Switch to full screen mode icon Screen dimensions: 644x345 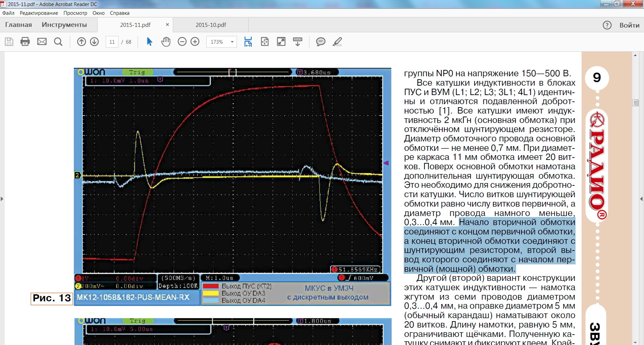coord(281,42)
